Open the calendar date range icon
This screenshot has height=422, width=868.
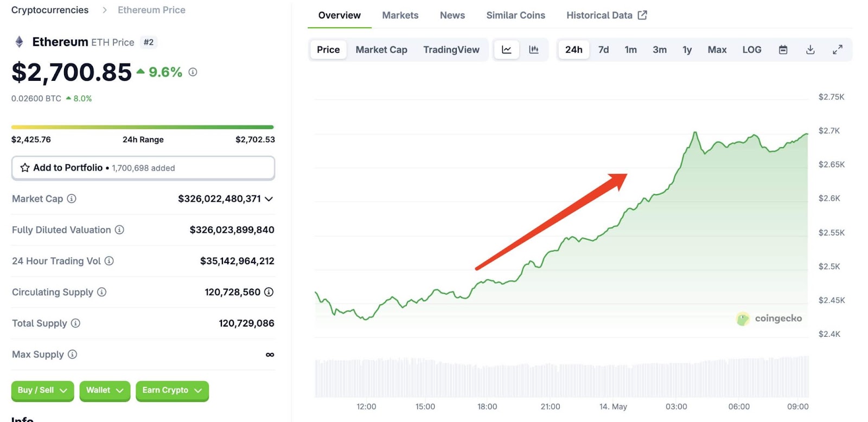pyautogui.click(x=783, y=49)
